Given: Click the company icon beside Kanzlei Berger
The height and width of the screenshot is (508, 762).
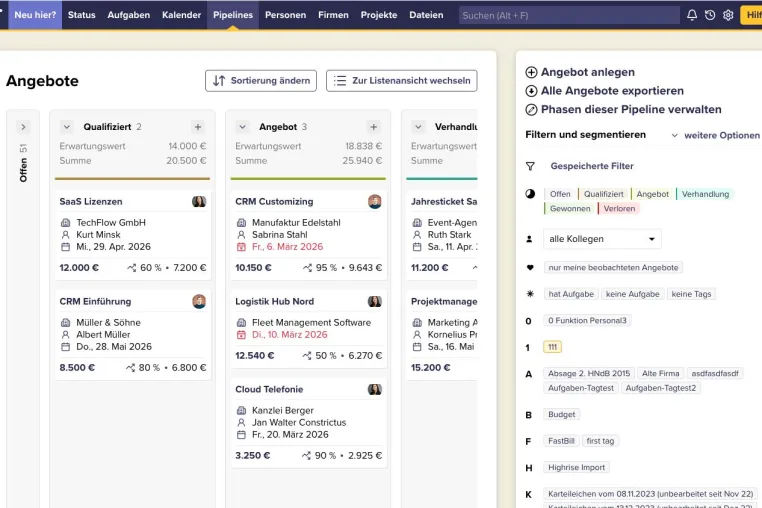Looking at the screenshot, I should tap(241, 411).
